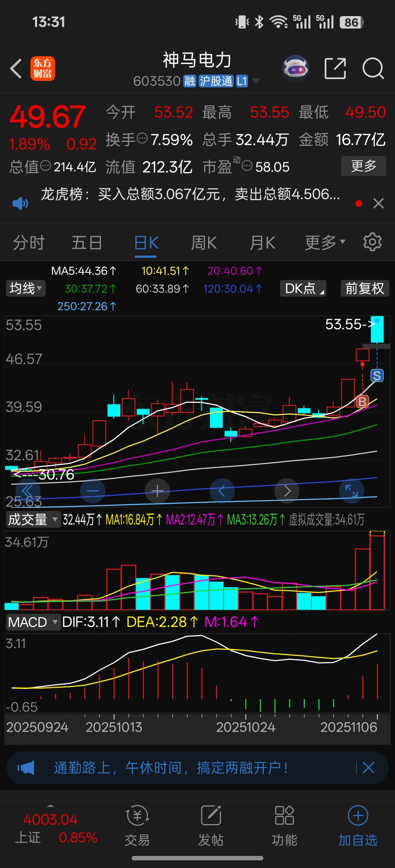Select the 日K tab
395x868 pixels.
point(146,242)
